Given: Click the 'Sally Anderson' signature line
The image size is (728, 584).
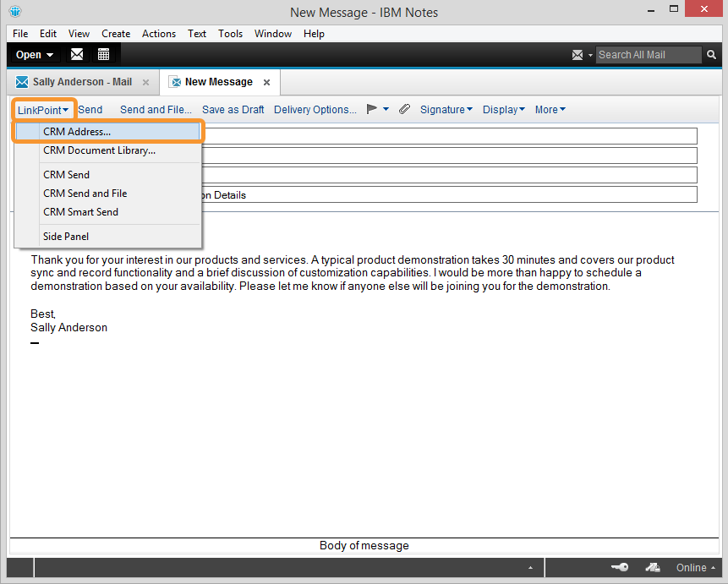Looking at the screenshot, I should [68, 327].
